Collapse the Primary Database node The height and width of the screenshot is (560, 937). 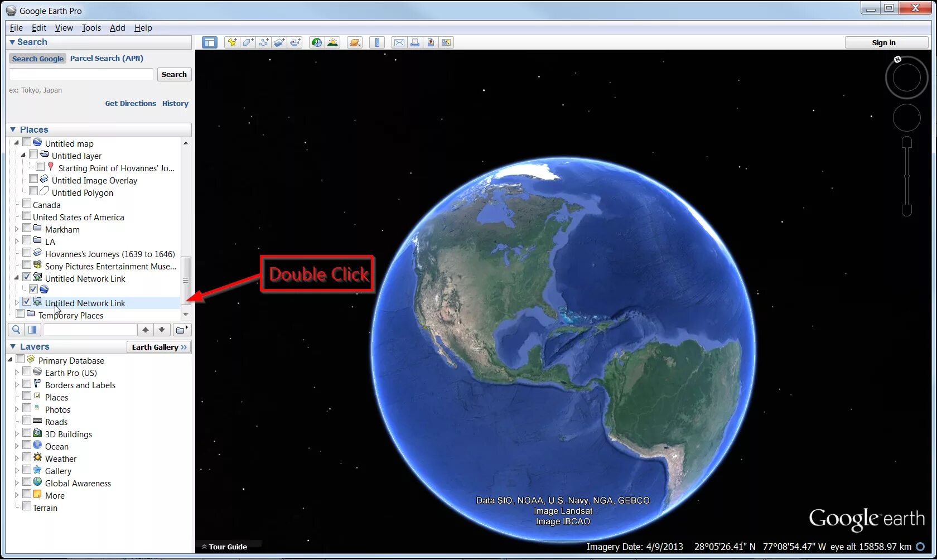click(10, 360)
